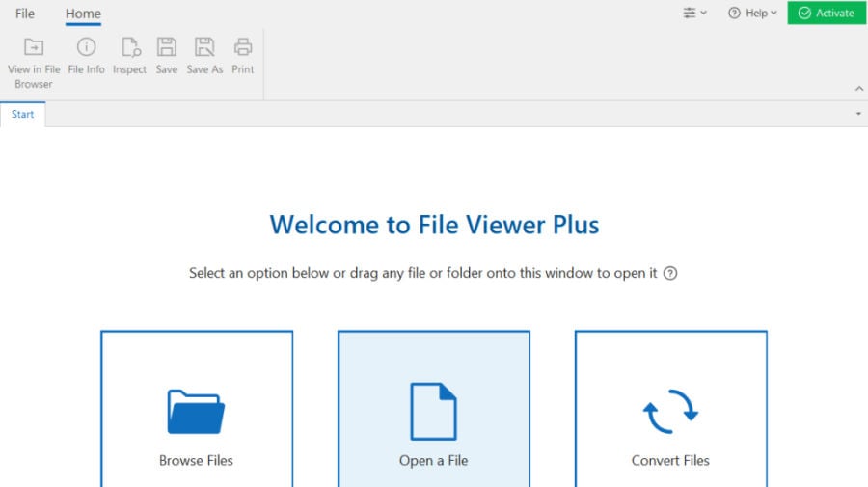Collapse the ribbon with the chevron

(859, 88)
